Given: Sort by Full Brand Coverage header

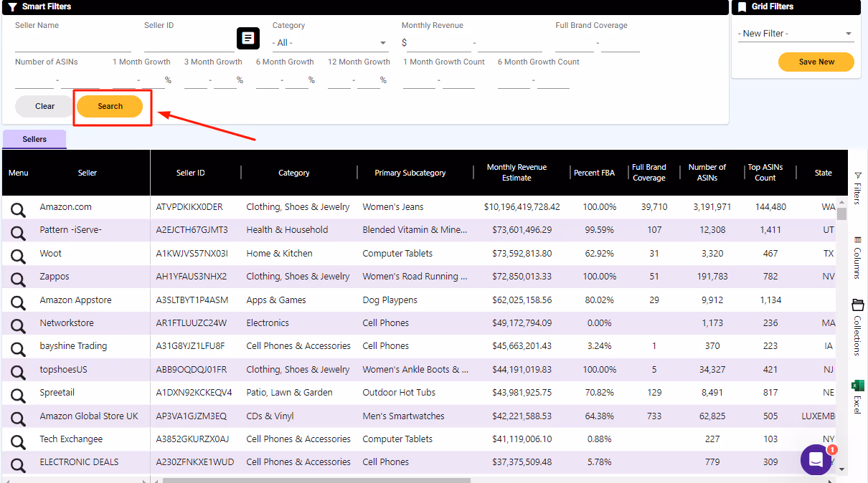Looking at the screenshot, I should 649,173.
